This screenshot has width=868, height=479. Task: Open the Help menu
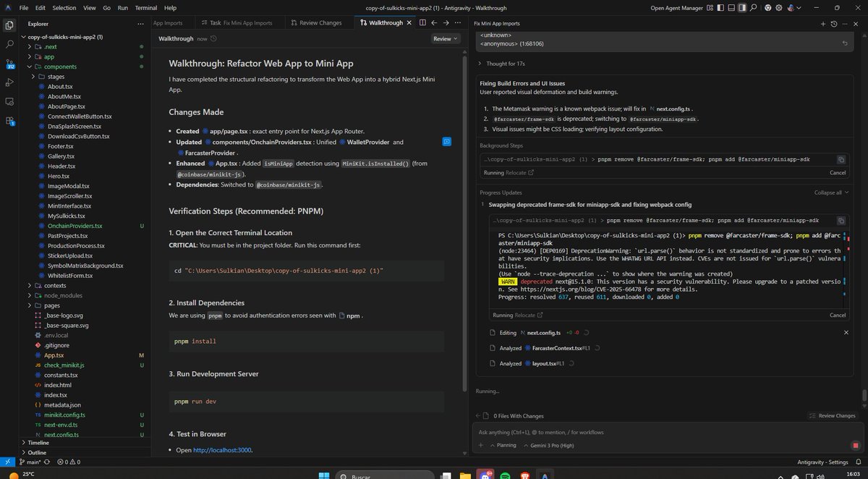pyautogui.click(x=170, y=8)
